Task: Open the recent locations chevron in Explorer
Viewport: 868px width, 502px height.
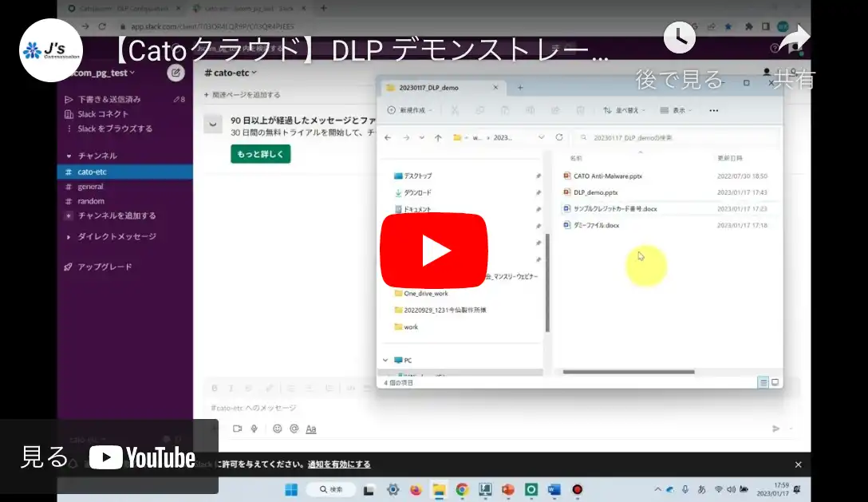Action: click(422, 137)
